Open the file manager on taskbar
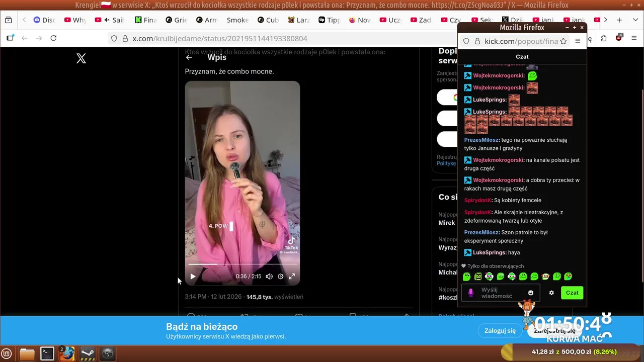The width and height of the screenshot is (644, 362). coord(27,353)
